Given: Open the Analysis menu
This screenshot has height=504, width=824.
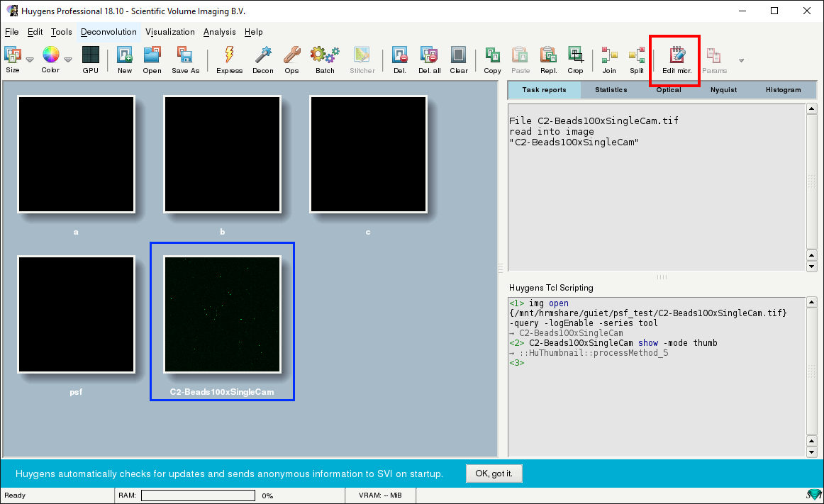Looking at the screenshot, I should (x=220, y=32).
